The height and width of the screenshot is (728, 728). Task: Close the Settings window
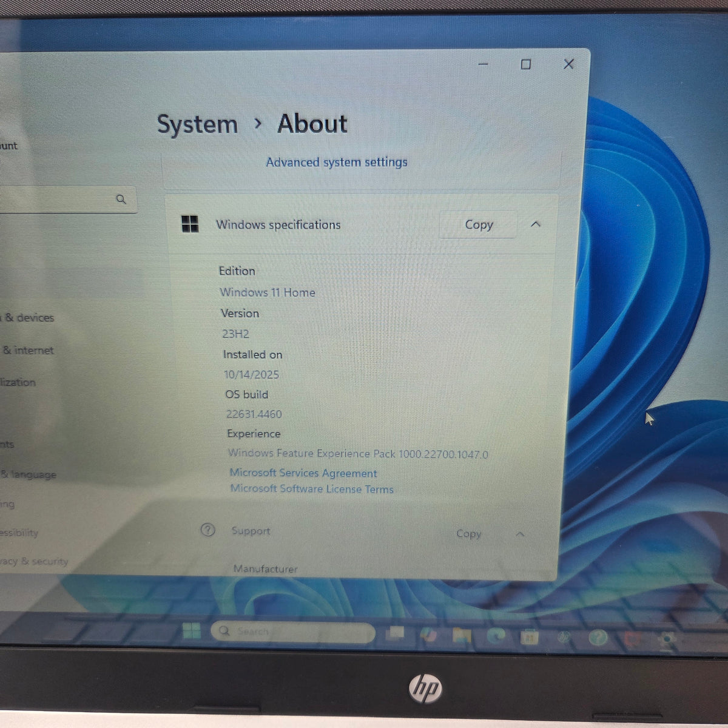[x=568, y=64]
